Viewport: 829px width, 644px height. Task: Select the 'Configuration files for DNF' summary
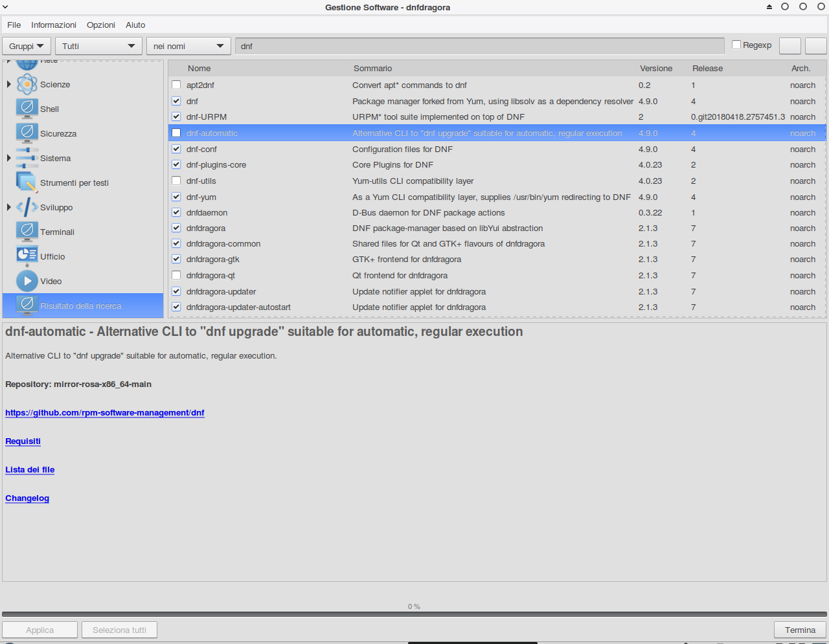point(402,149)
